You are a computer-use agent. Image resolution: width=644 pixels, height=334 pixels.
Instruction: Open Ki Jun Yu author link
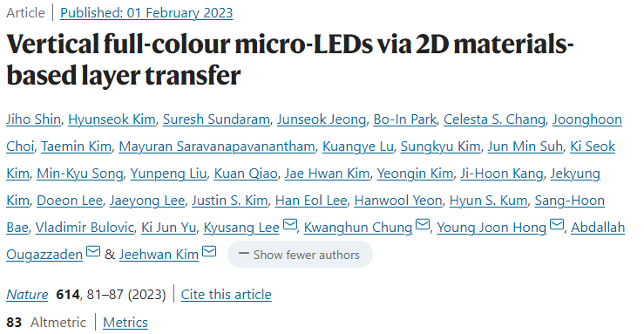[x=168, y=228]
